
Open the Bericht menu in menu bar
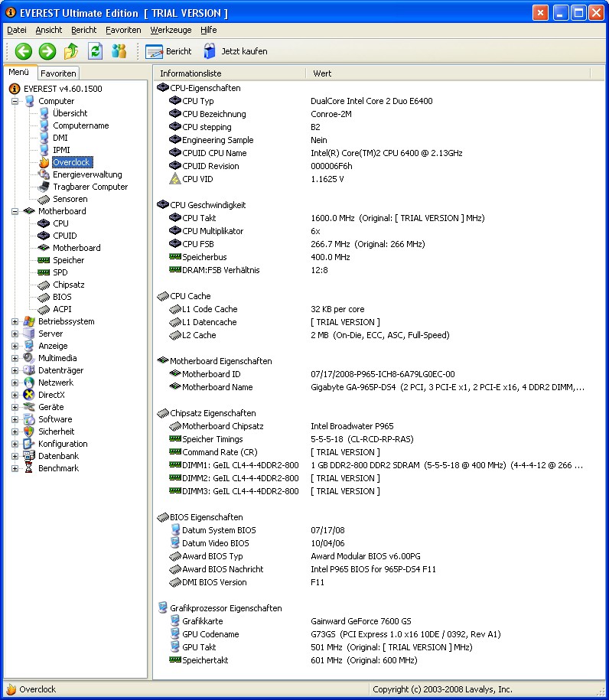click(x=84, y=30)
